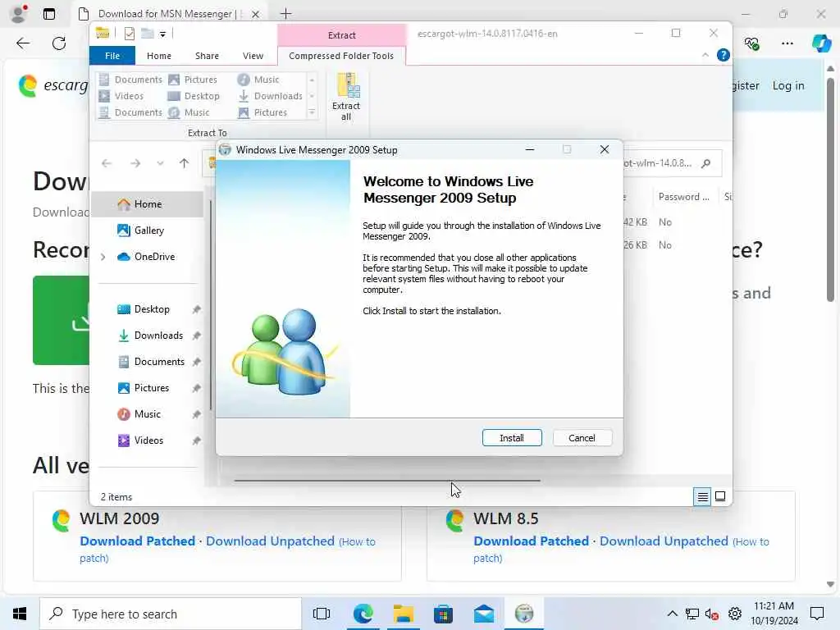Click WLM 8.5 Download Patched link
Viewport: 840px width, 630px height.
coord(531,541)
